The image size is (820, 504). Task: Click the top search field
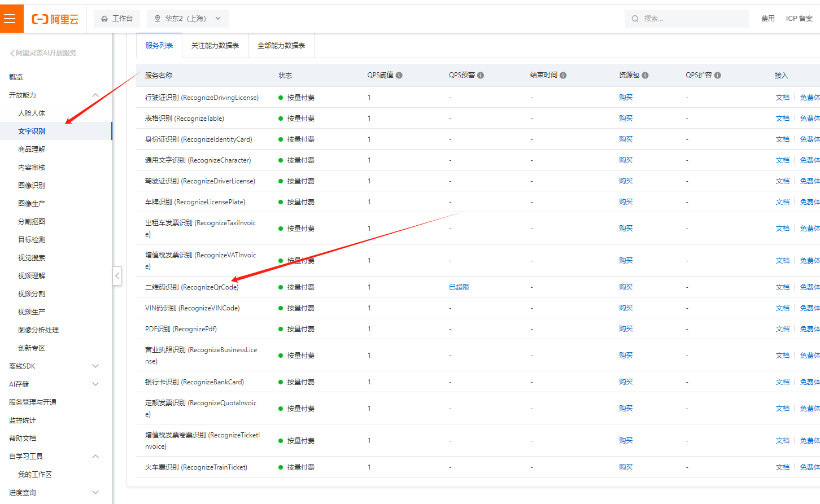[x=686, y=19]
